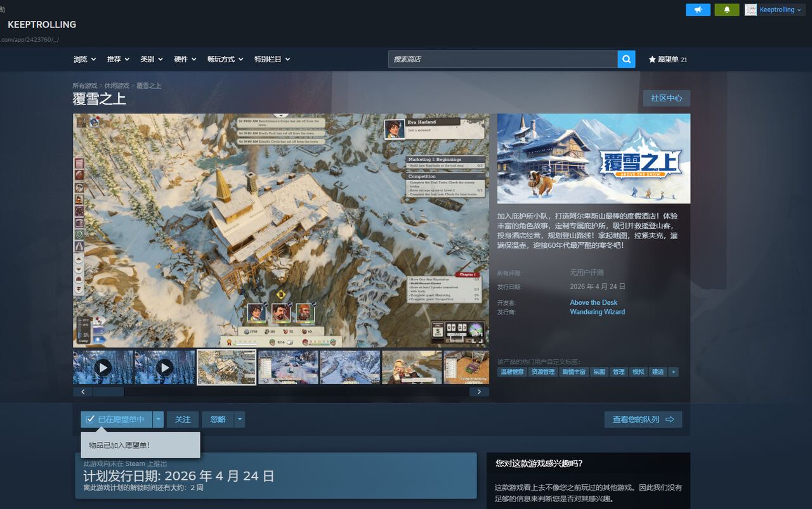The height and width of the screenshot is (509, 812).
Task: Click the 建造 tag
Action: pyautogui.click(x=658, y=372)
